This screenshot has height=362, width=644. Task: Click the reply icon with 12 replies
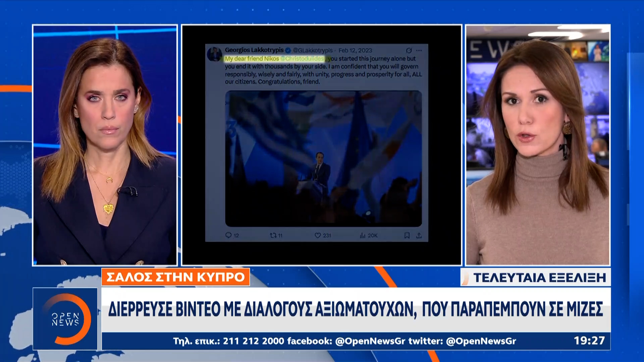[x=228, y=235]
